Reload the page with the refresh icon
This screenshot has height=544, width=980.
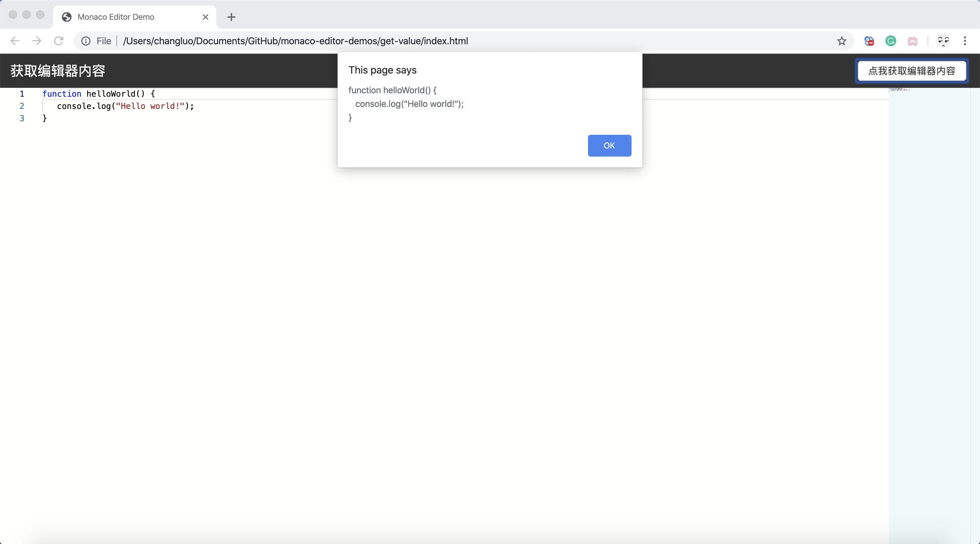click(x=59, y=41)
